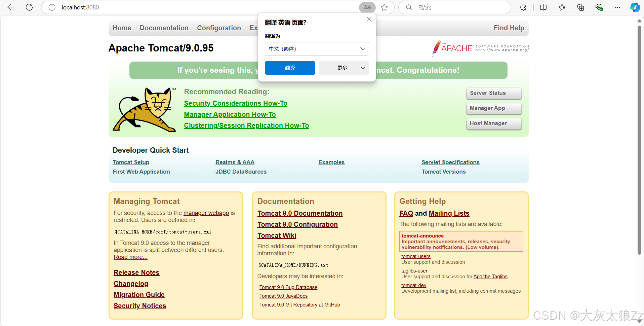This screenshot has height=326, width=644.
Task: Open Examples quick start link
Action: 331,162
